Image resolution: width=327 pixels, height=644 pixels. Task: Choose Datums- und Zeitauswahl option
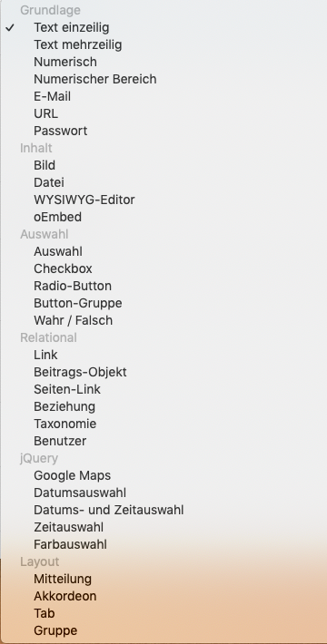click(x=163, y=511)
